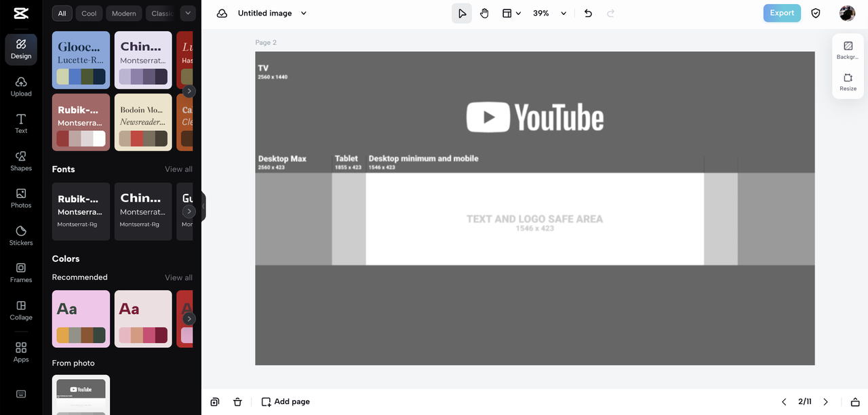Open the Text panel
This screenshot has height=415, width=868.
click(21, 123)
